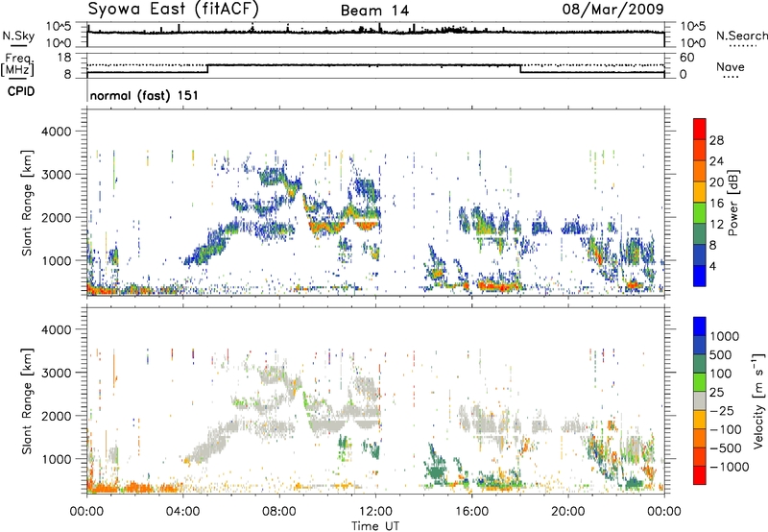This screenshot has height=532, width=768.
Task: Select the 'CPID' row label
Action: [x=21, y=91]
